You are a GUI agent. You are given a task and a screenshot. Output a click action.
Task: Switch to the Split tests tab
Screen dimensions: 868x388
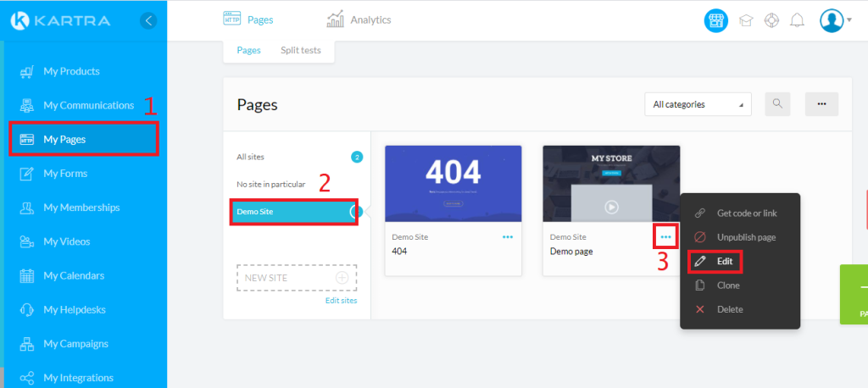pos(300,51)
